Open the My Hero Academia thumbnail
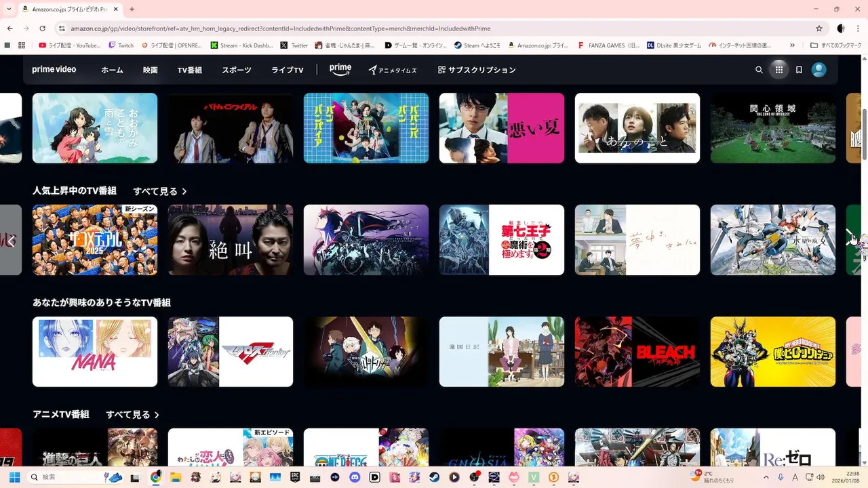The image size is (868, 488). click(x=773, y=352)
